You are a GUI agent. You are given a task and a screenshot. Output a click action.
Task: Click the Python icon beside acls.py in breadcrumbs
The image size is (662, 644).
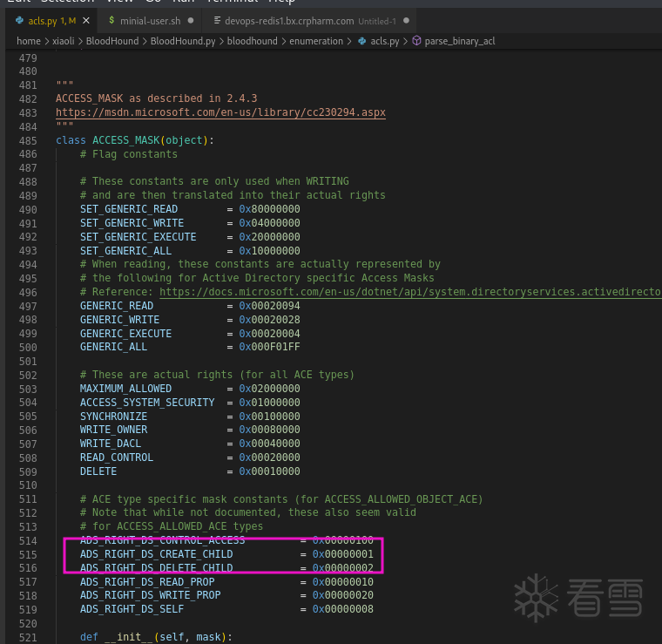[x=361, y=41]
